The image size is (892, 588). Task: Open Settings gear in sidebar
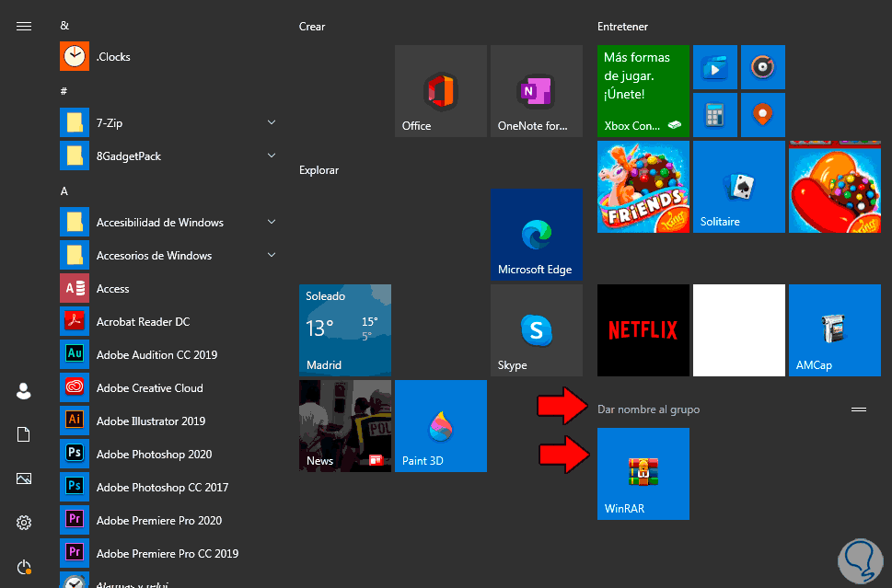pyautogui.click(x=24, y=523)
